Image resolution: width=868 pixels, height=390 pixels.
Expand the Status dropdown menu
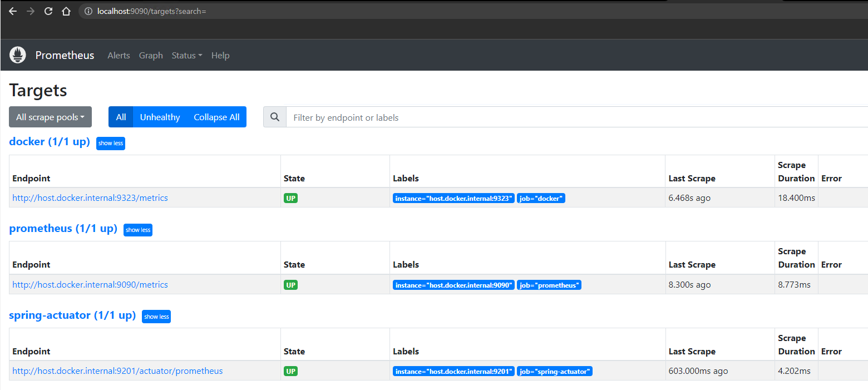pos(187,55)
